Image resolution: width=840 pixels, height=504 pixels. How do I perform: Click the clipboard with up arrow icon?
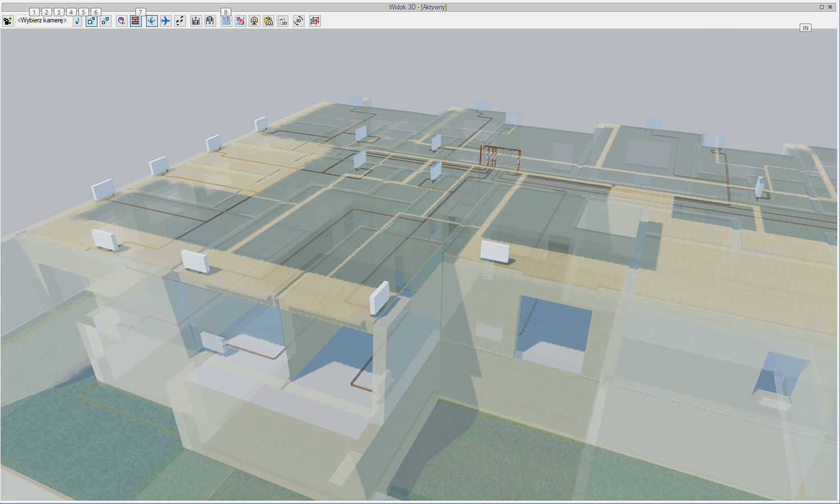(x=210, y=21)
